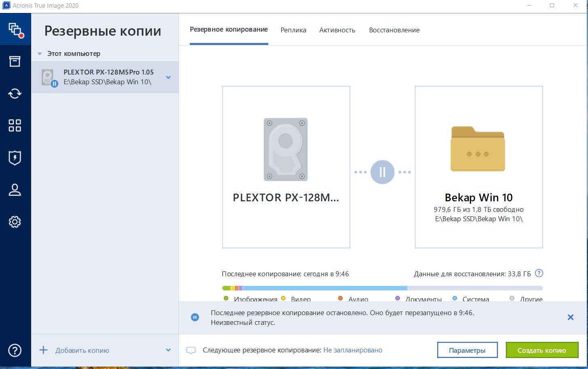The height and width of the screenshot is (369, 588).
Task: Expand the PLEXTOR backup entry chevron
Action: tap(168, 77)
